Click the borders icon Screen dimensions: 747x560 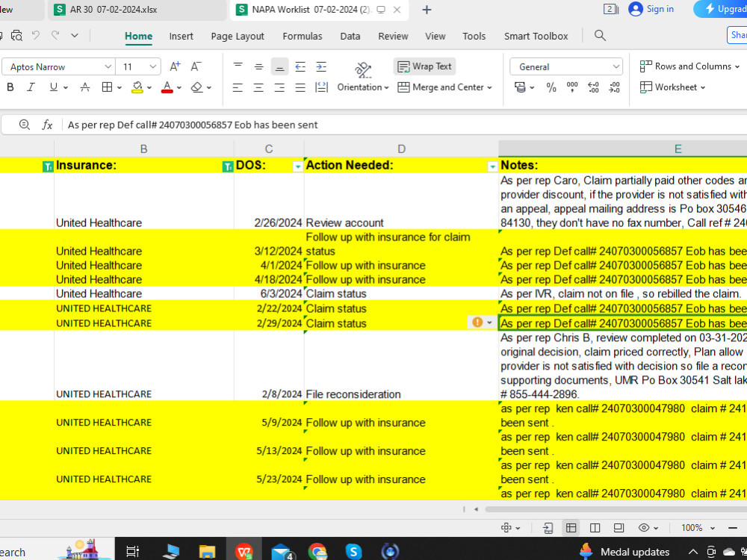click(107, 87)
